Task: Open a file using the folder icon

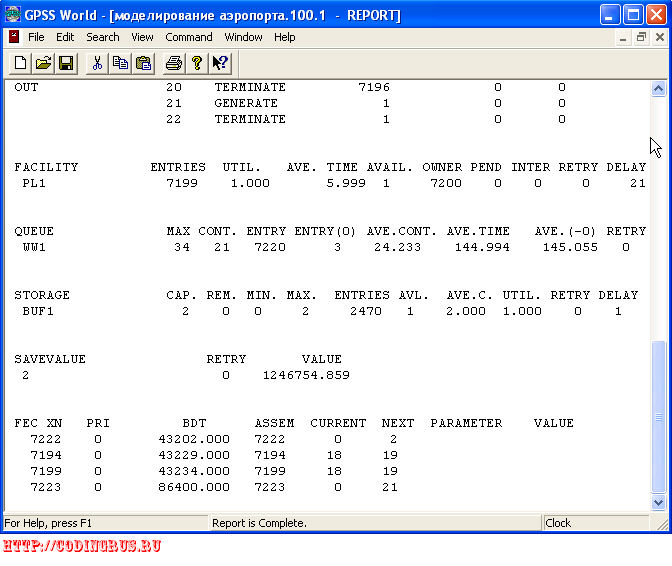Action: (x=43, y=63)
